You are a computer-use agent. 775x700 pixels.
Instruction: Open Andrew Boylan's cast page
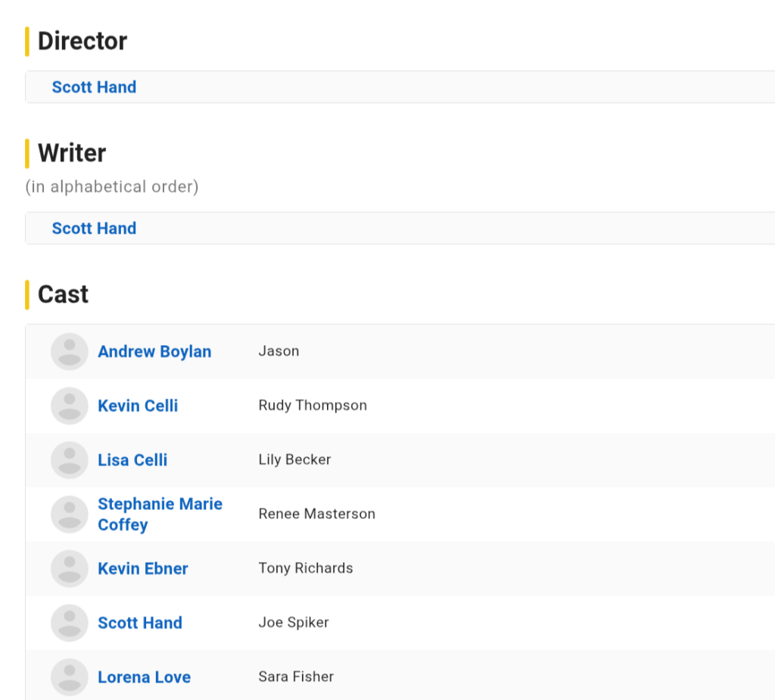(154, 352)
